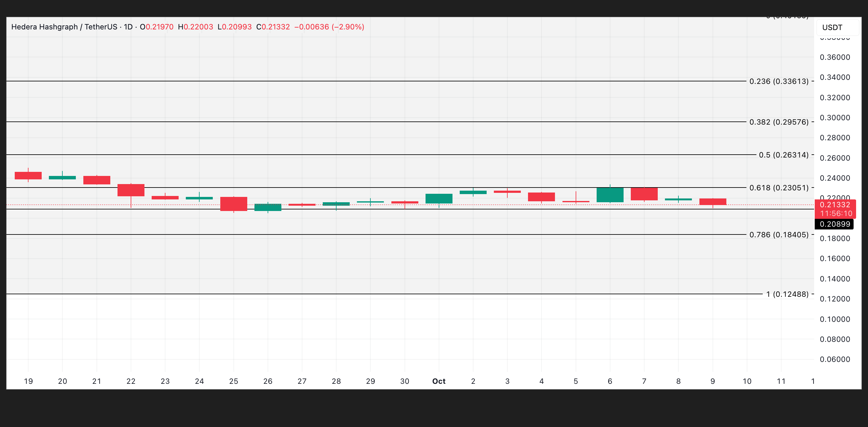Click date 19 on the time axis
The width and height of the screenshot is (868, 427).
coord(28,381)
